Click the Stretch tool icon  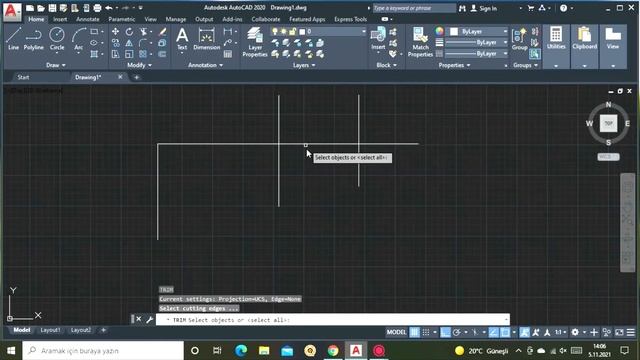click(x=116, y=54)
